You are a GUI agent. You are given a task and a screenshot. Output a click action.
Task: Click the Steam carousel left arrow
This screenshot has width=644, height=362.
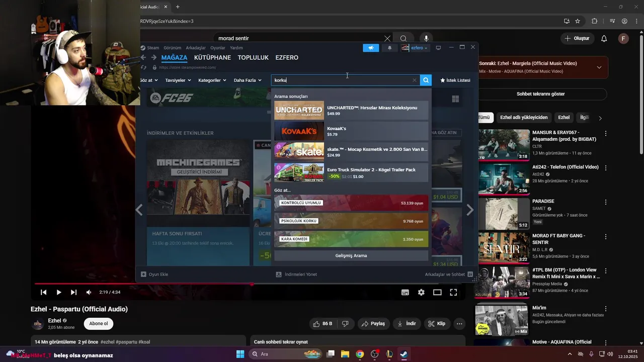pos(139,210)
